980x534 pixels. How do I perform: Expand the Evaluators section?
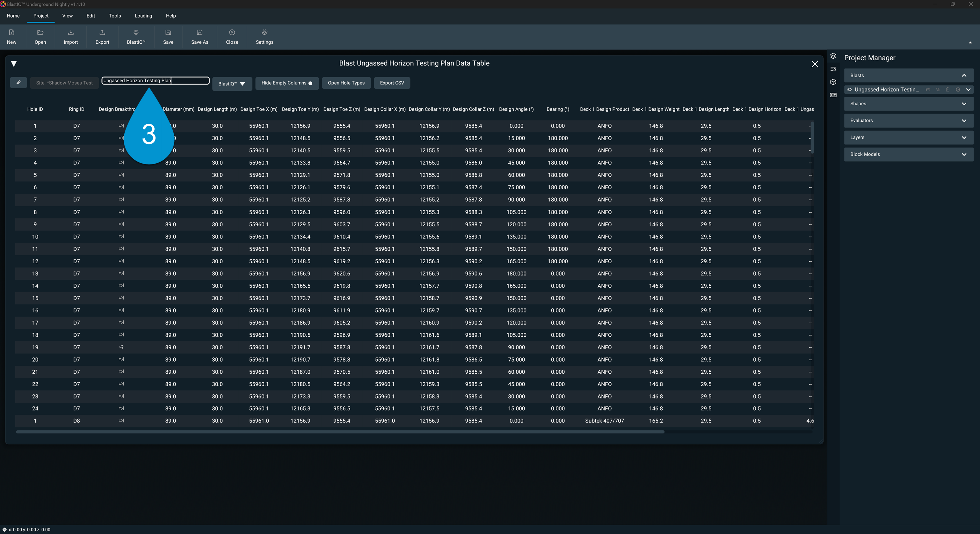pos(964,121)
